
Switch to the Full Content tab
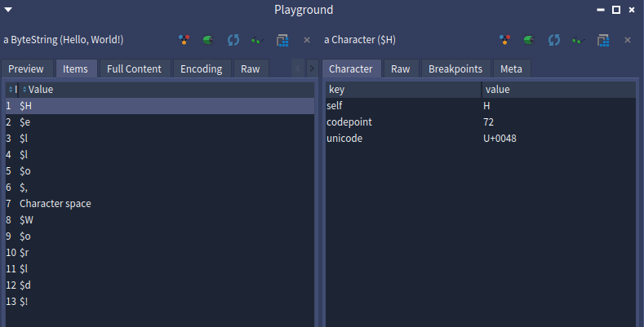135,69
